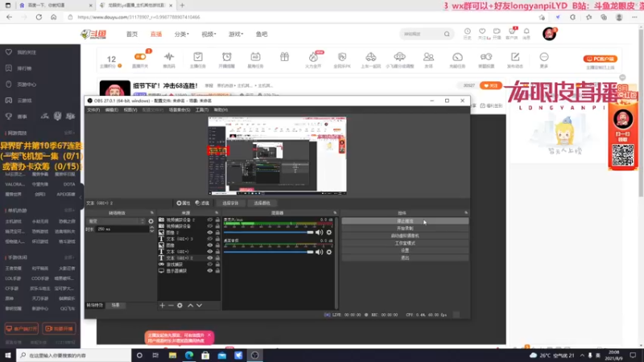Open the 属性 properties button above sources
644x362 pixels.
tap(184, 204)
